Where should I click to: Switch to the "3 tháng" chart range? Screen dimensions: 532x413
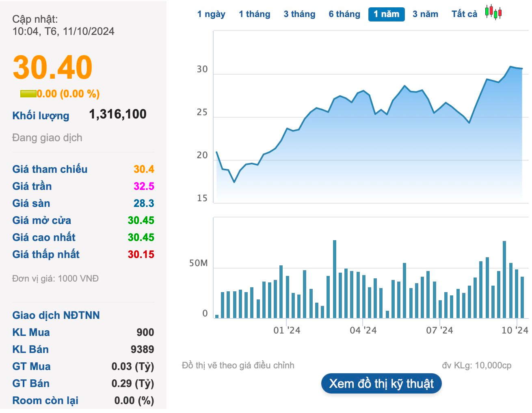pyautogui.click(x=299, y=14)
